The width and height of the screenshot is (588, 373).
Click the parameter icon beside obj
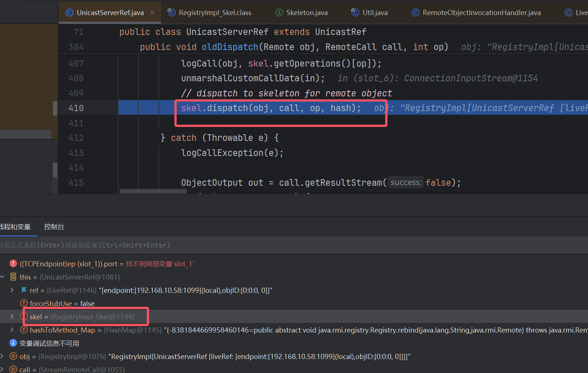(x=13, y=356)
